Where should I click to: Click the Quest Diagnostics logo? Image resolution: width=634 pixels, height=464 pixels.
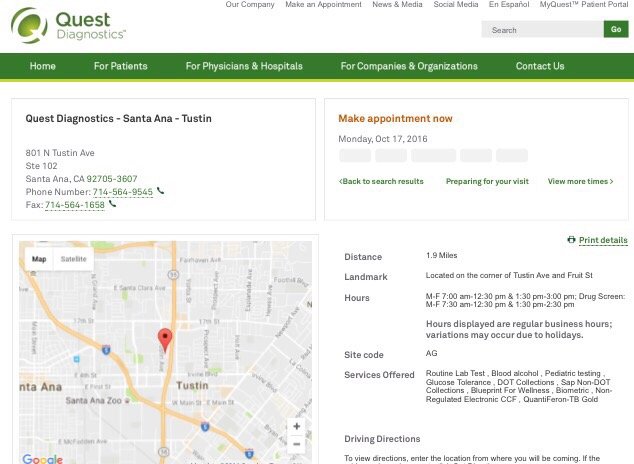[x=68, y=25]
